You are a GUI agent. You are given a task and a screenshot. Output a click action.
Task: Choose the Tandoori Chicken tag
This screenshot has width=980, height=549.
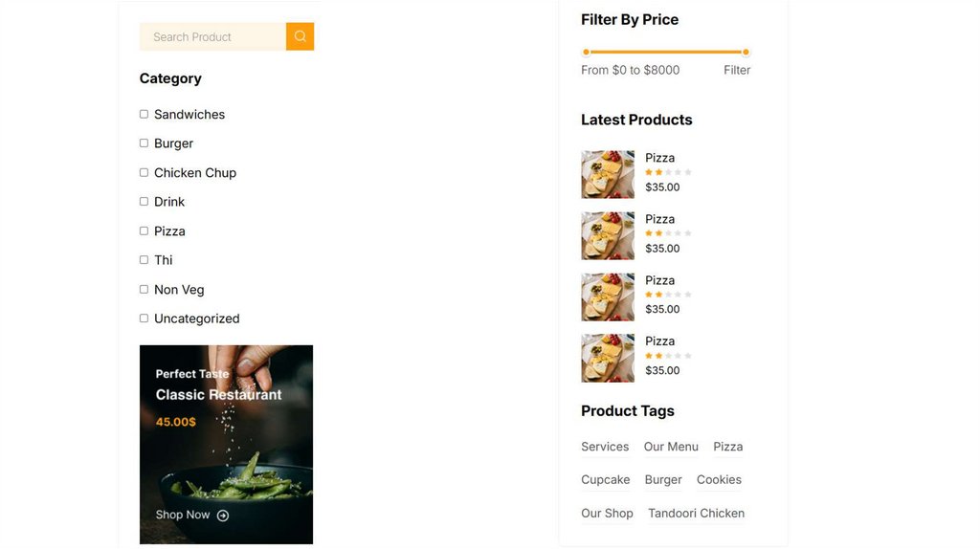point(696,514)
